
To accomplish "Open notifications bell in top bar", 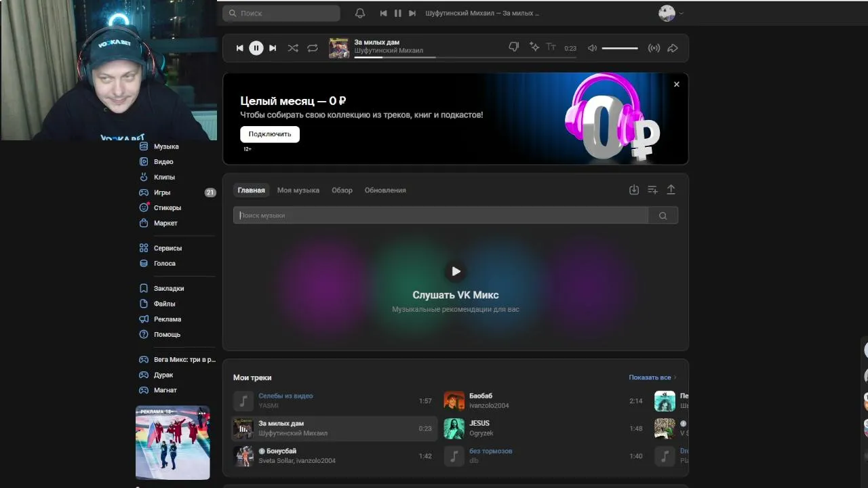I will (x=360, y=13).
